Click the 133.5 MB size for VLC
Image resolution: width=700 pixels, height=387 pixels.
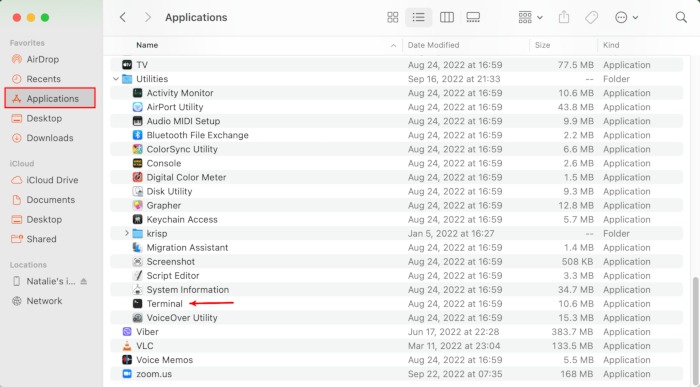pyautogui.click(x=573, y=346)
